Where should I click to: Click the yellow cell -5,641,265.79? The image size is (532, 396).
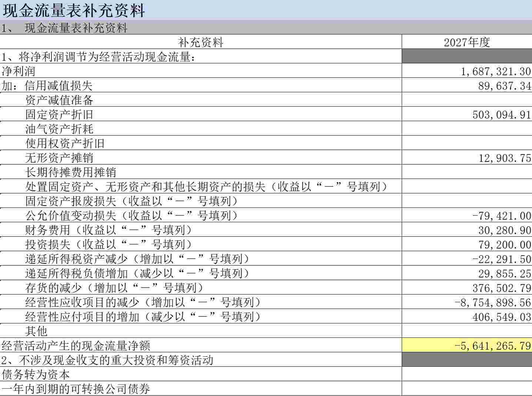(467, 345)
